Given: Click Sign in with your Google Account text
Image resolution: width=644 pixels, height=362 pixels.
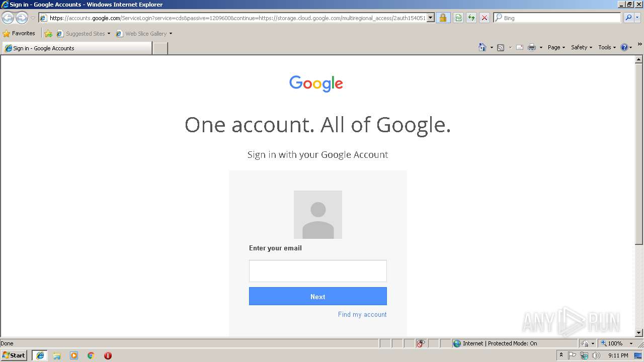Looking at the screenshot, I should click(x=317, y=155).
